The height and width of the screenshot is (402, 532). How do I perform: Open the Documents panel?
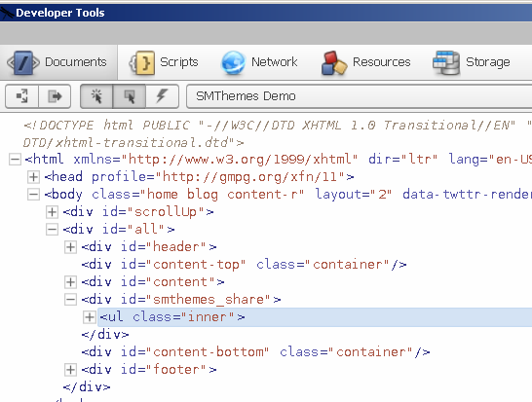(58, 62)
